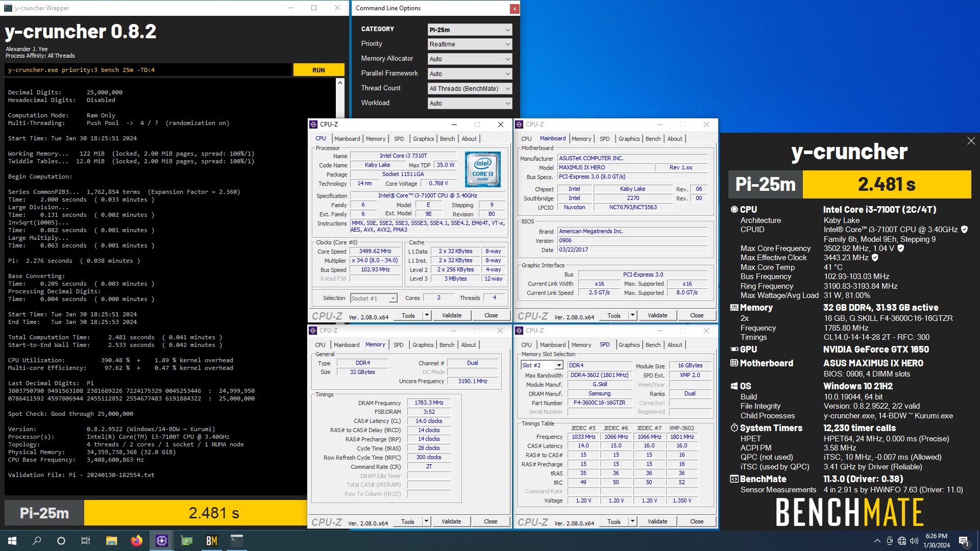Click Core Speed value 3499.62 MHz in CPU-Z
The height and width of the screenshot is (551, 980).
coord(375,252)
